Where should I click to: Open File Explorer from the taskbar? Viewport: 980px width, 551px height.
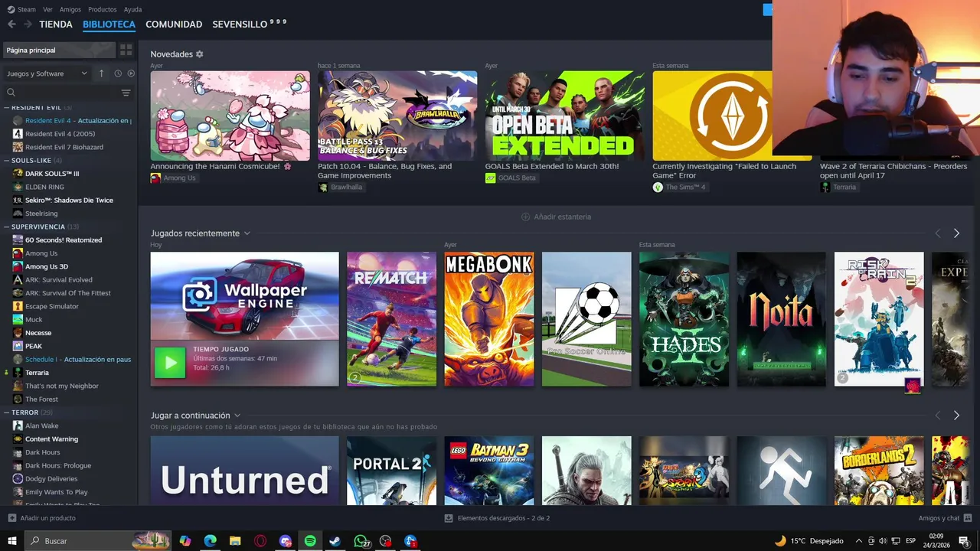235,541
